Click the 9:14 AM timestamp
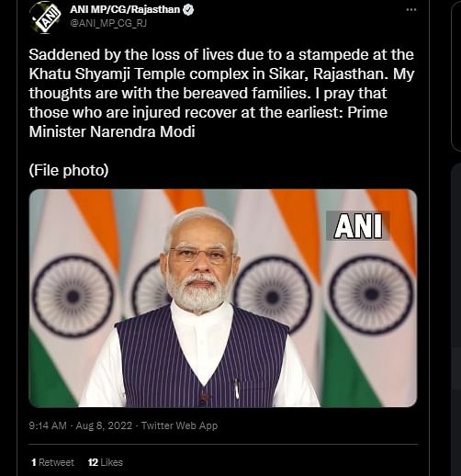This screenshot has height=476, width=461. [x=48, y=425]
